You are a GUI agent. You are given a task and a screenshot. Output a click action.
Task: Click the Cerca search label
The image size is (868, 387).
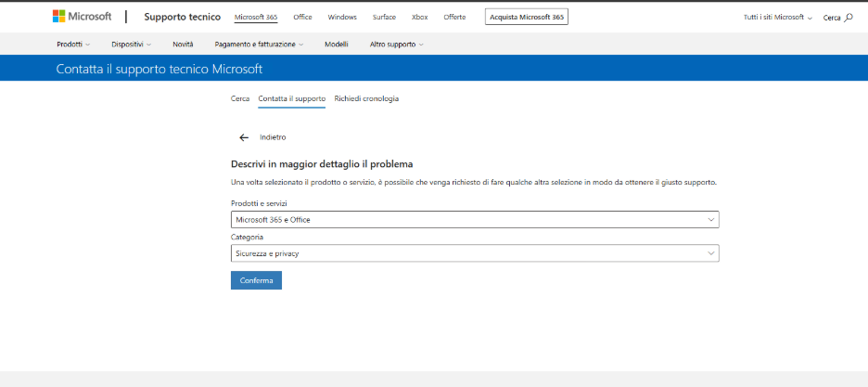pos(832,18)
